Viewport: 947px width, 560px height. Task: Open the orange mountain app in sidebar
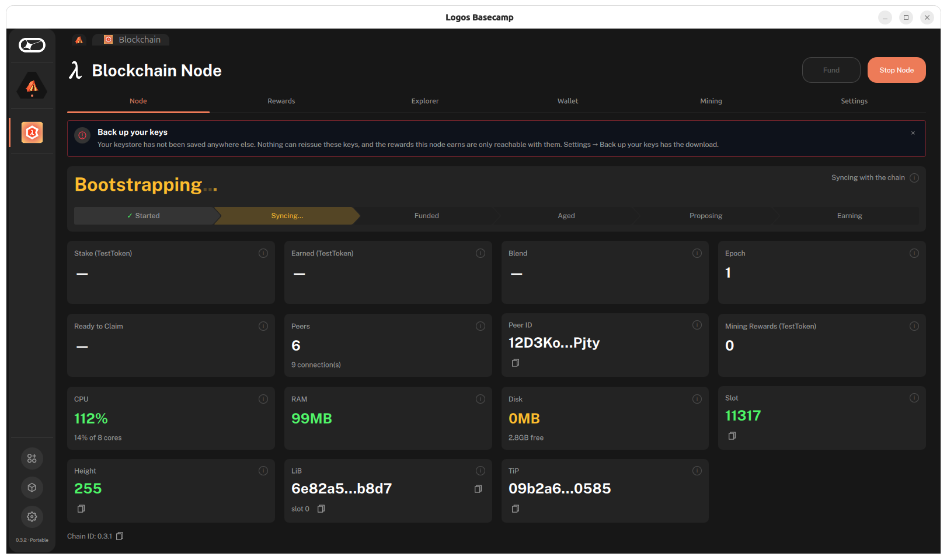pos(32,86)
